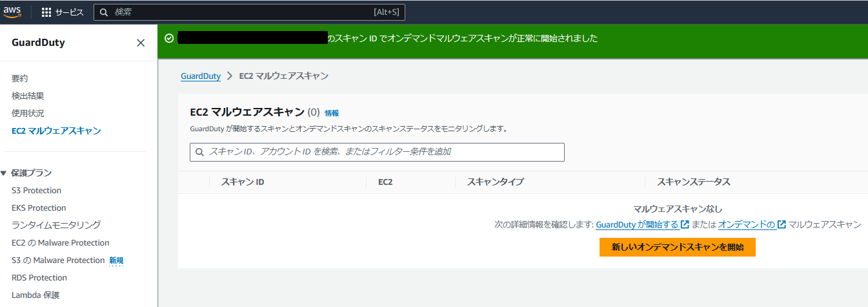Viewport: 868px width, 307px height.
Task: Click the GuardDuty sidebar title
Action: click(38, 43)
